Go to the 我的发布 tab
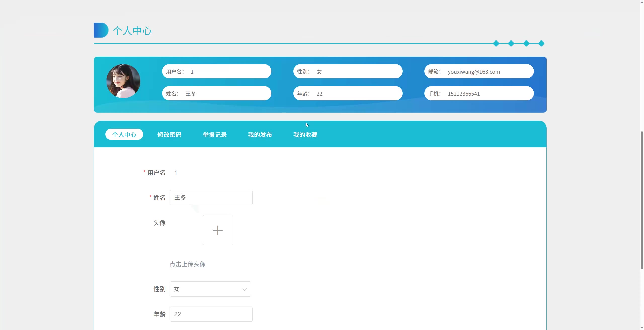Screen dimensions: 644x330 (260, 135)
